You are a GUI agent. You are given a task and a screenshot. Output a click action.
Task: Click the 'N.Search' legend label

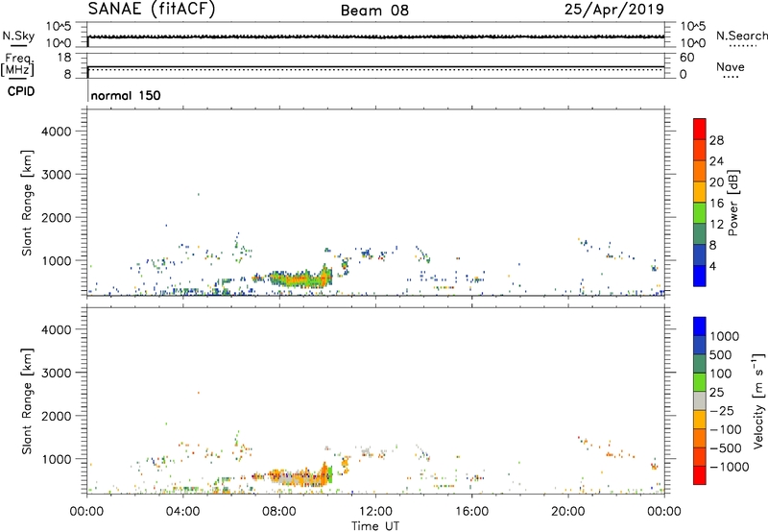[741, 36]
